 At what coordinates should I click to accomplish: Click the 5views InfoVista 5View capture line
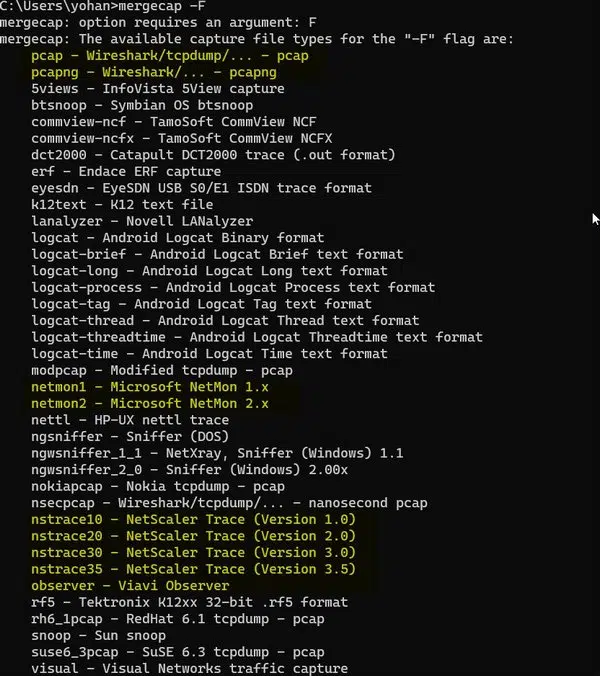tap(157, 89)
